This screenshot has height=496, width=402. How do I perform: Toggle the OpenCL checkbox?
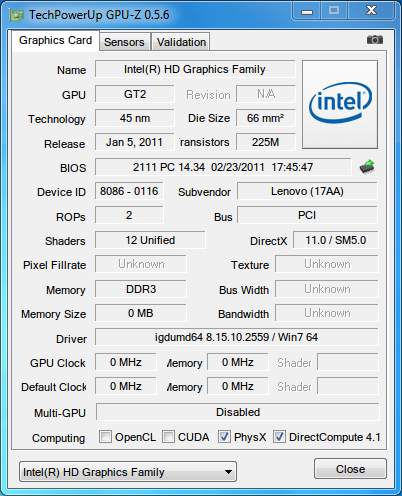click(x=105, y=437)
